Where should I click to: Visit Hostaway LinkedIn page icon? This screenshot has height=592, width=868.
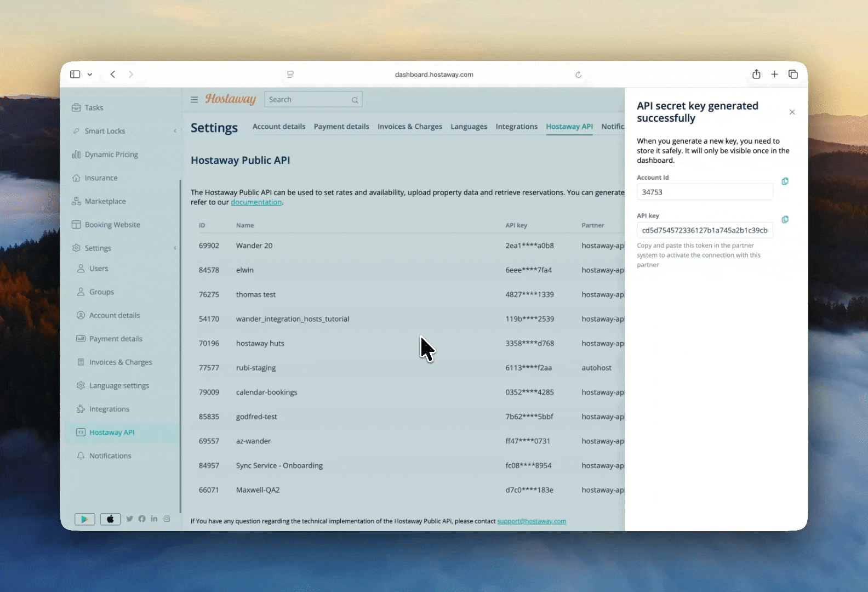[x=154, y=519]
